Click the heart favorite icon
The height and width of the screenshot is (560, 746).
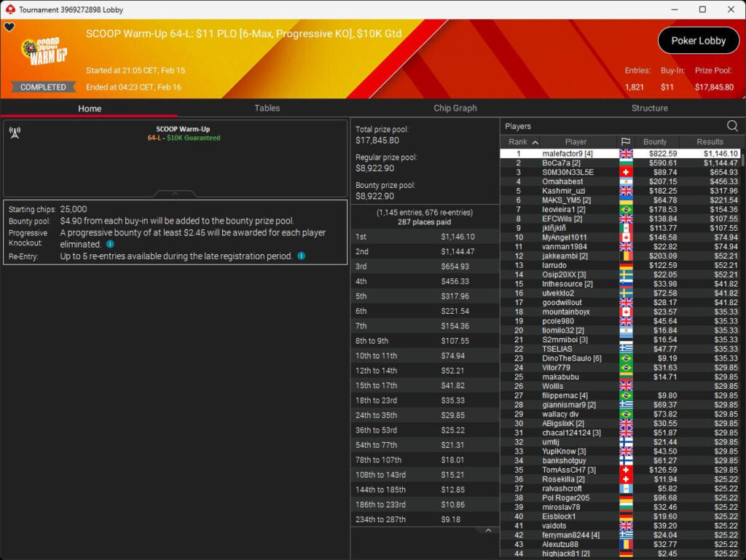coord(9,28)
